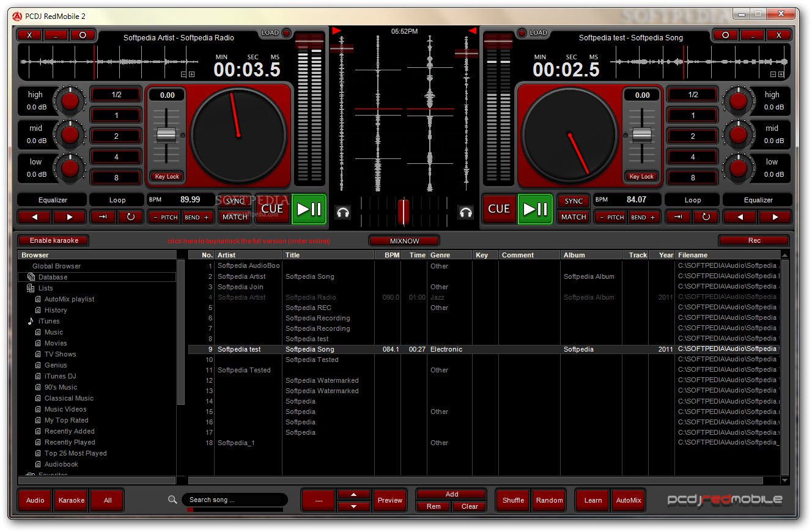Toggle AutoMix mode

[629, 500]
